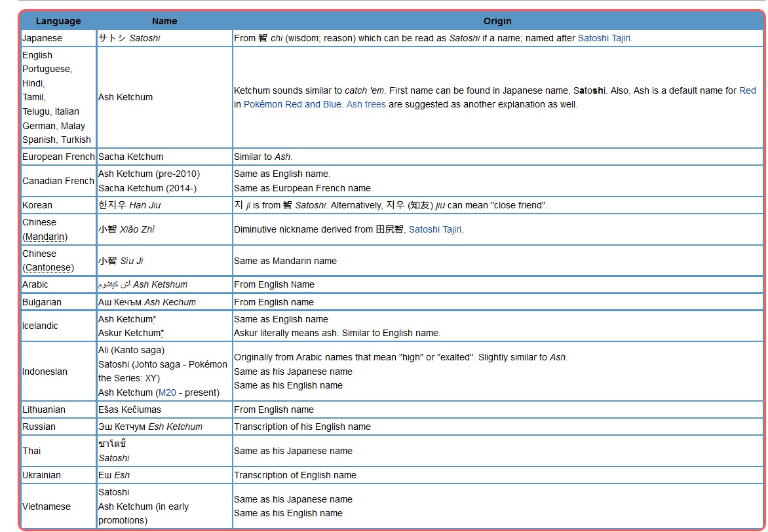Click Sacha Ketchum in European French row
Screen dimensions: 768x532
[131, 157]
